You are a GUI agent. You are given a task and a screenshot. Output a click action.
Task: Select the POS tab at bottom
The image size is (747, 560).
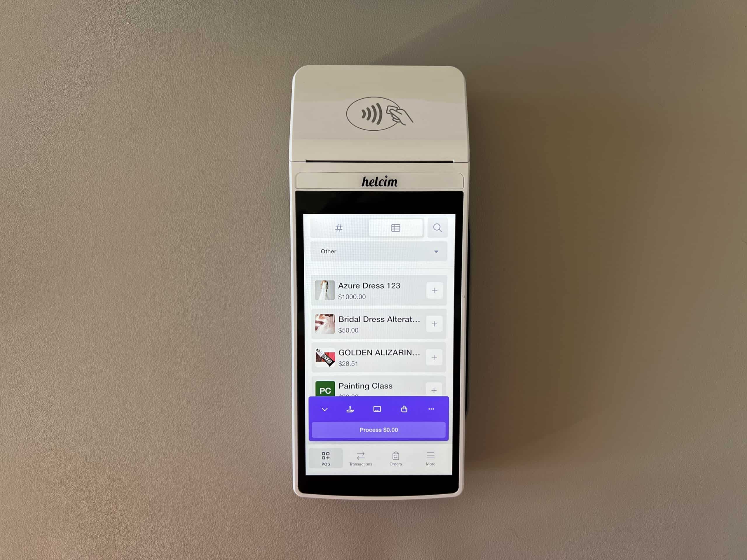325,458
